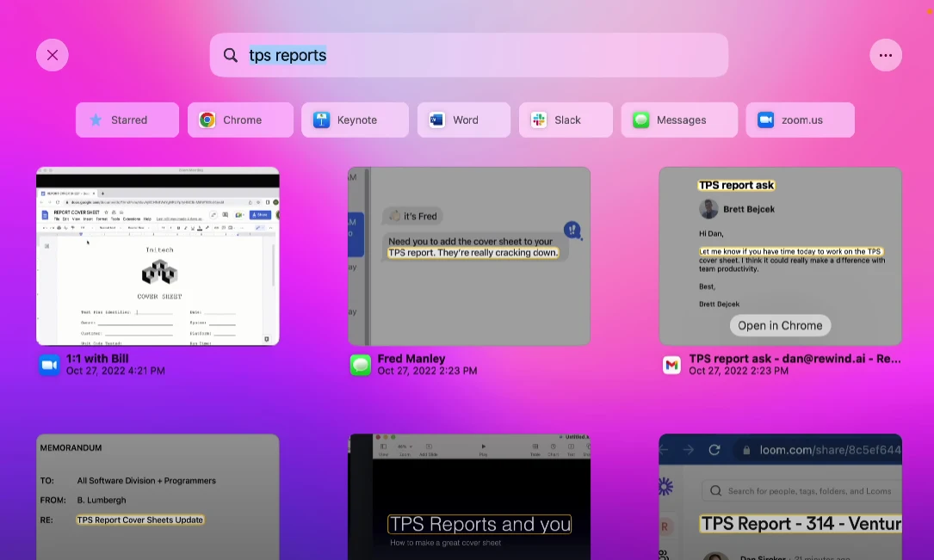
Task: Filter results by Messages app
Action: 679,120
